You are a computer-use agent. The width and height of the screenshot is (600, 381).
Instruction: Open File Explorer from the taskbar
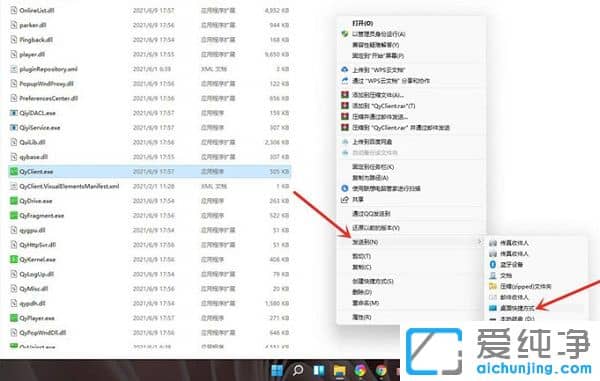point(339,370)
